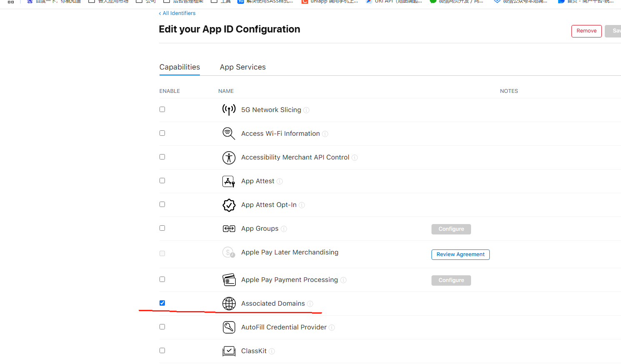Switch to the Capabilities tab

180,67
